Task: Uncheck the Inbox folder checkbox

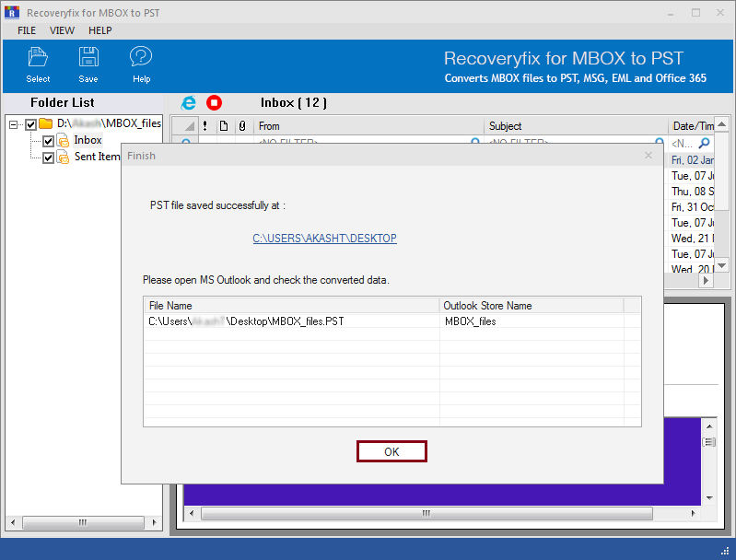Action: pyautogui.click(x=48, y=141)
